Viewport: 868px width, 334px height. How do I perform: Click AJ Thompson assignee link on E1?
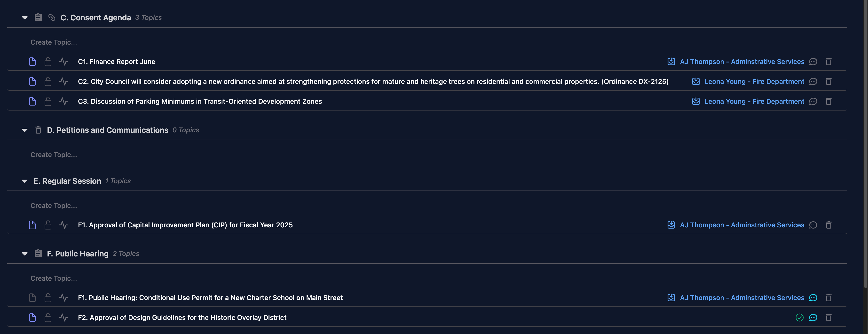(x=742, y=225)
